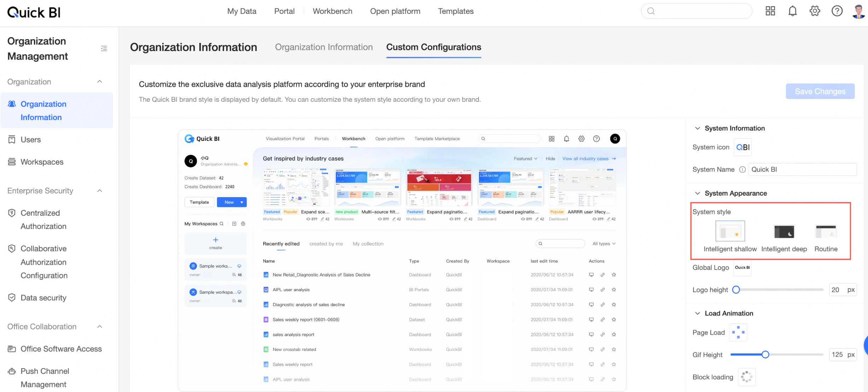Click the System icon QBI image
The height and width of the screenshot is (392, 868).
[743, 147]
